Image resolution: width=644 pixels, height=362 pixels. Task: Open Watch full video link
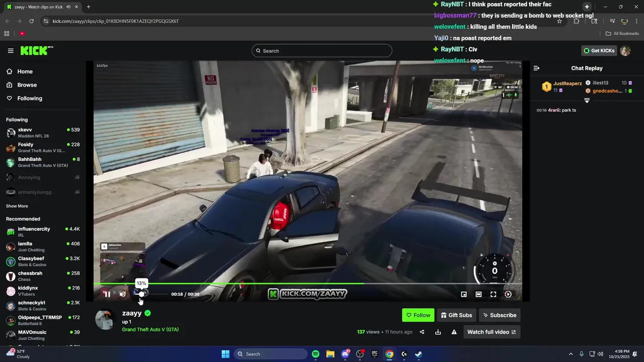tap(492, 332)
